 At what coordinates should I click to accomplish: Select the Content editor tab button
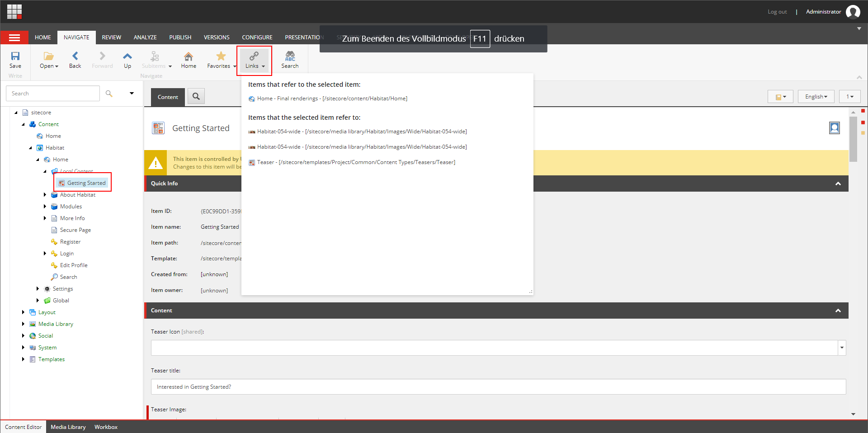(x=168, y=97)
